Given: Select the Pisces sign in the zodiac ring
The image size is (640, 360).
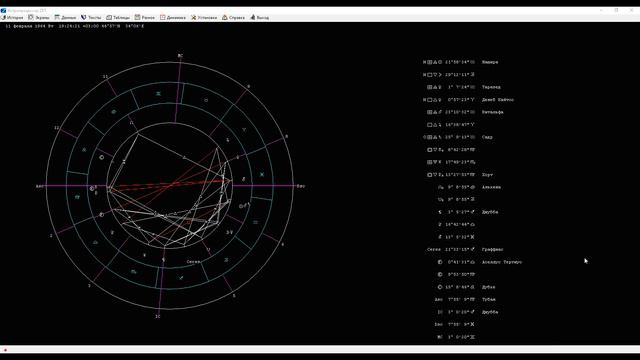Looking at the screenshot, I should [x=262, y=174].
